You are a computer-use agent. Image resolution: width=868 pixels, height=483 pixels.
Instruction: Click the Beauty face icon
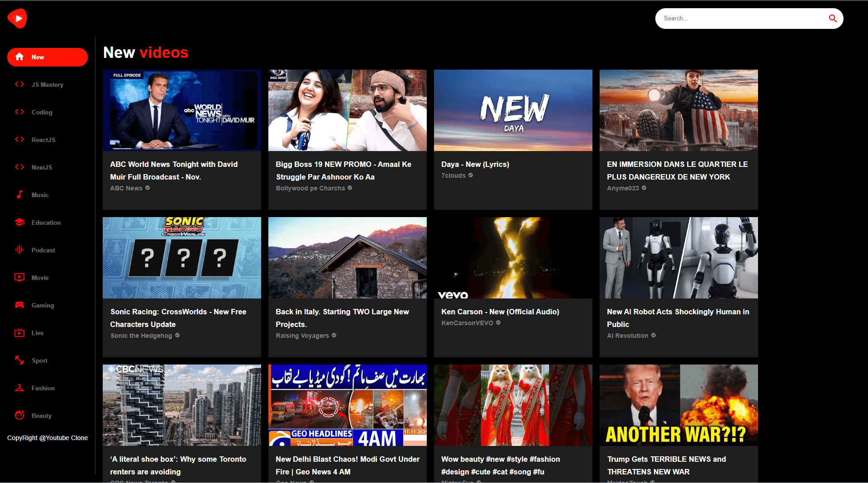coord(19,416)
